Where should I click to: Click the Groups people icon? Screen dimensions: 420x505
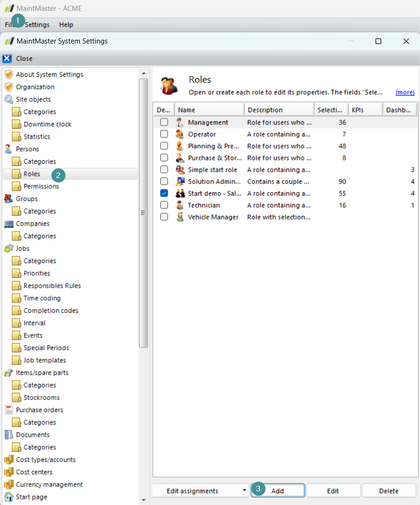click(9, 199)
